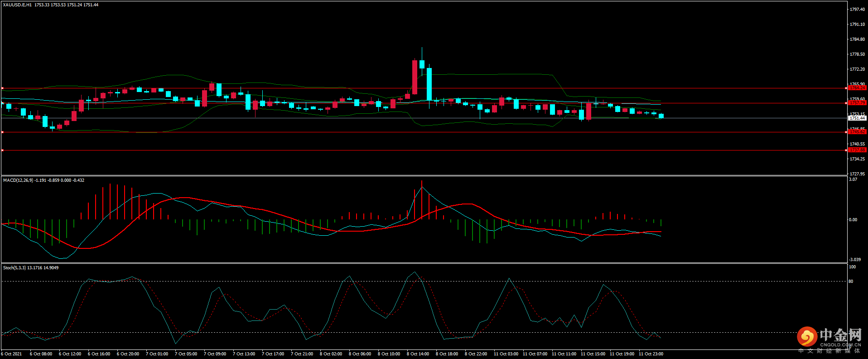Viewport: 868px width, 359px height.
Task: Click the 6 Oct 2021 date label
Action: coord(11,354)
